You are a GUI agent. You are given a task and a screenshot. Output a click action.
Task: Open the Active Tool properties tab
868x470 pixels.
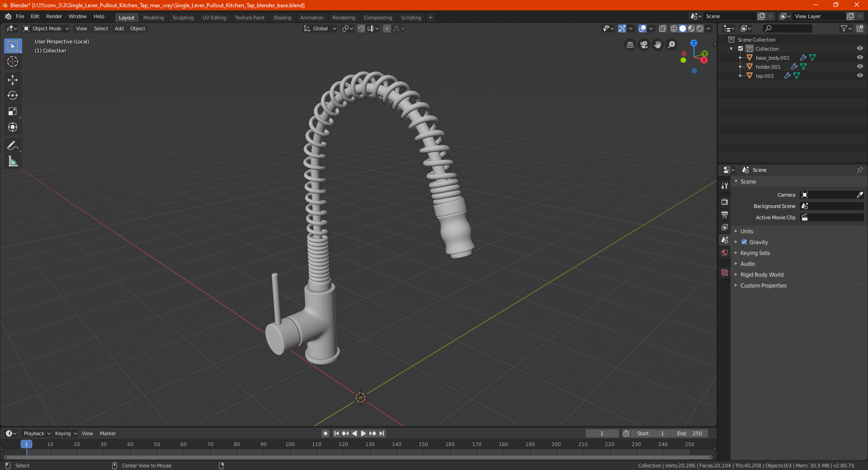point(725,185)
